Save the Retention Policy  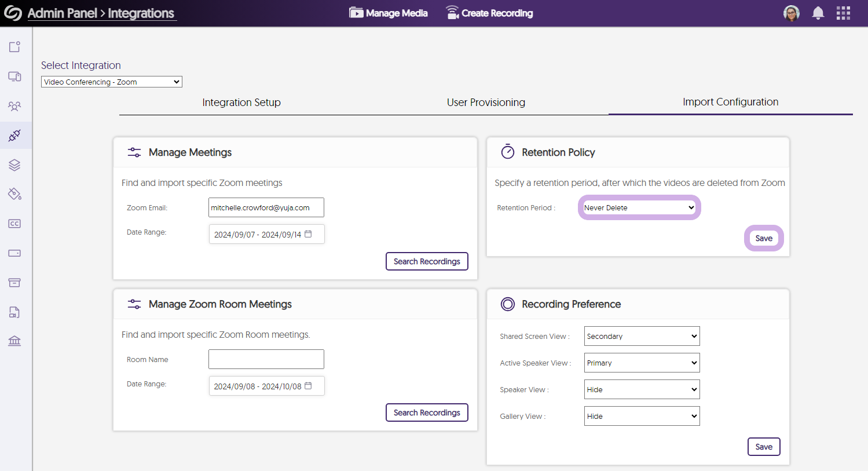pos(764,238)
